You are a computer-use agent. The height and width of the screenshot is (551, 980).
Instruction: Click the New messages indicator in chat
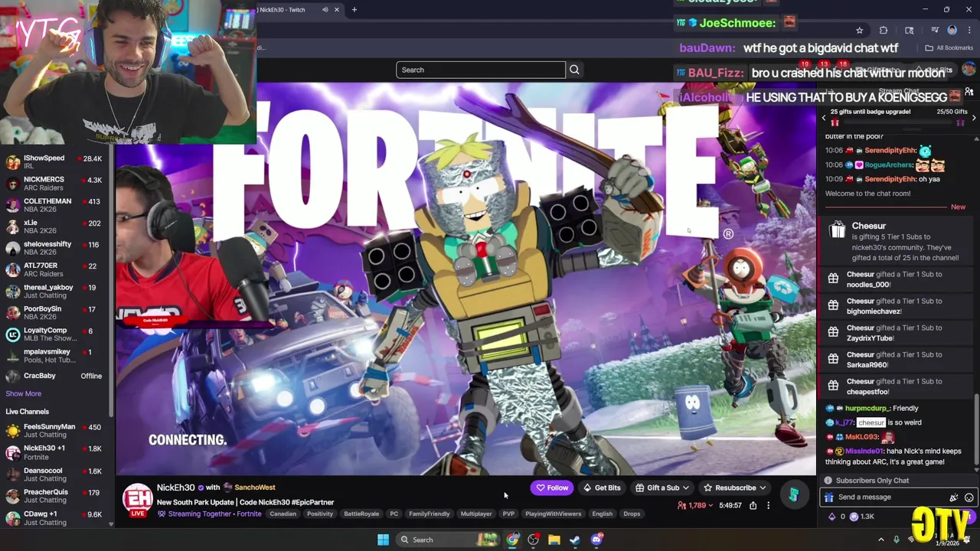[958, 207]
